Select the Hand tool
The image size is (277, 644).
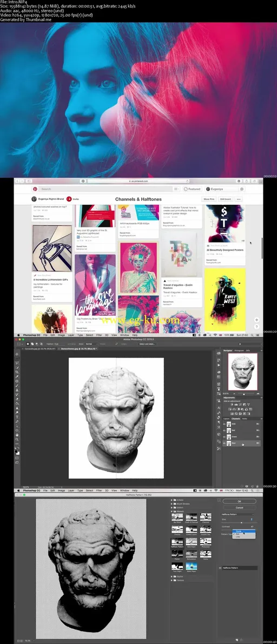point(17,434)
